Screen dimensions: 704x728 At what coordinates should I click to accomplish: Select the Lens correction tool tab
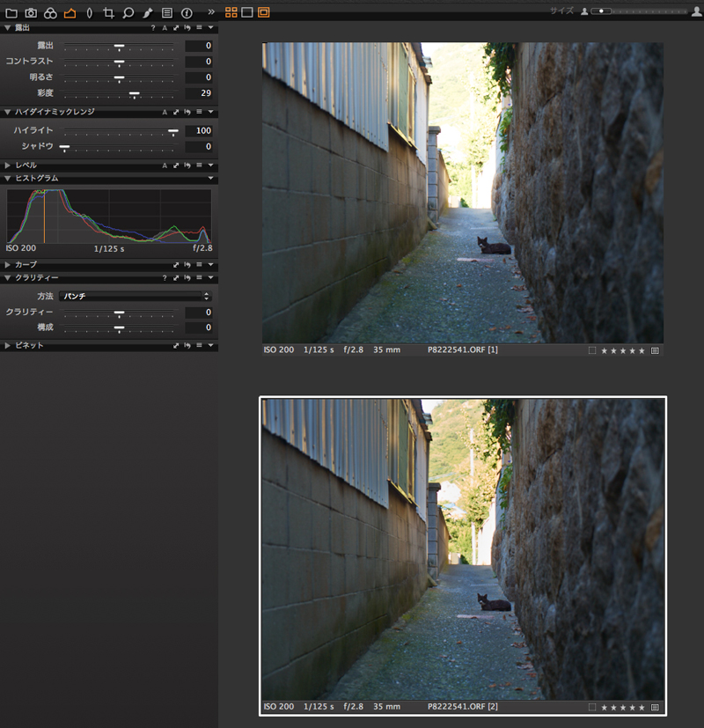pos(89,13)
